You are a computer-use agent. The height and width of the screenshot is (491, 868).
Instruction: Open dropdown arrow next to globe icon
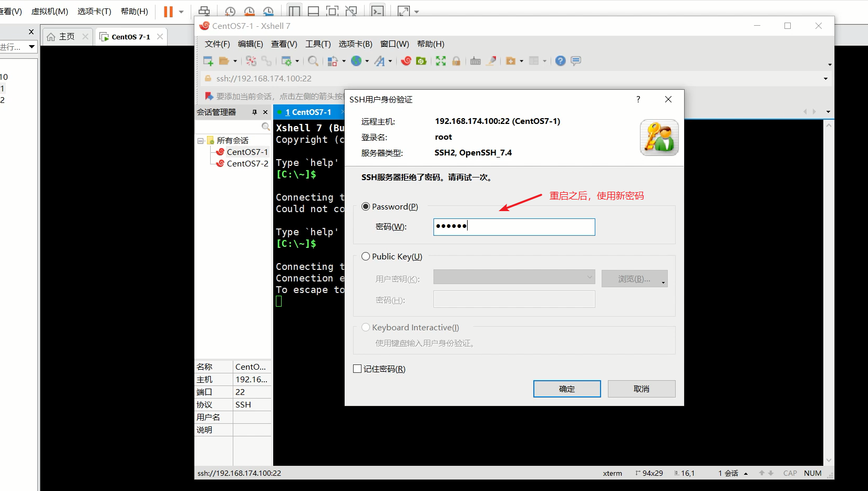click(x=367, y=61)
